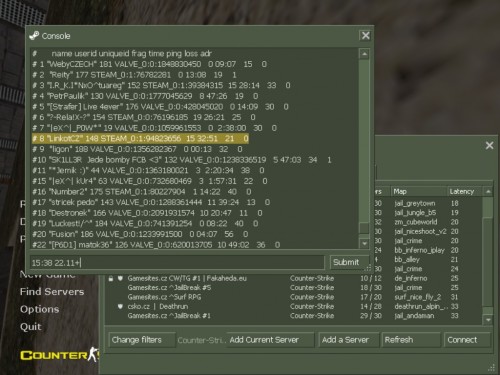
Task: Connect to the selected server
Action: [467, 340]
